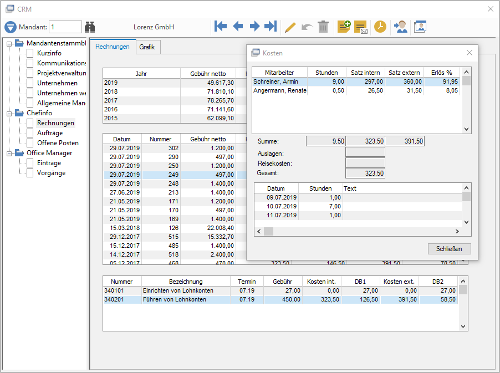Select Einträge under Office Manager
500x373 pixels.
pos(49,163)
